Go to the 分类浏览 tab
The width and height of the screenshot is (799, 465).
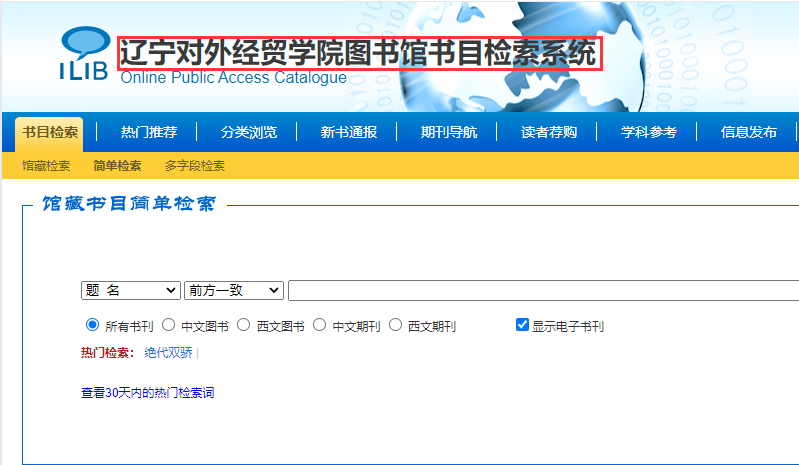pyautogui.click(x=249, y=132)
